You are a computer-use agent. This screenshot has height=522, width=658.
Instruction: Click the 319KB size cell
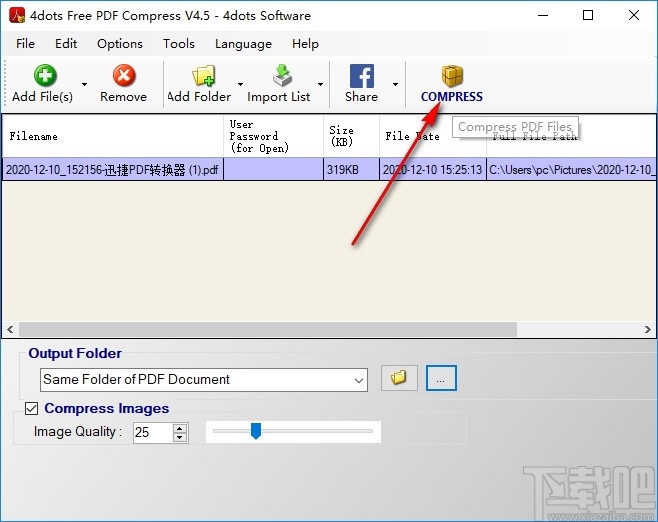351,170
